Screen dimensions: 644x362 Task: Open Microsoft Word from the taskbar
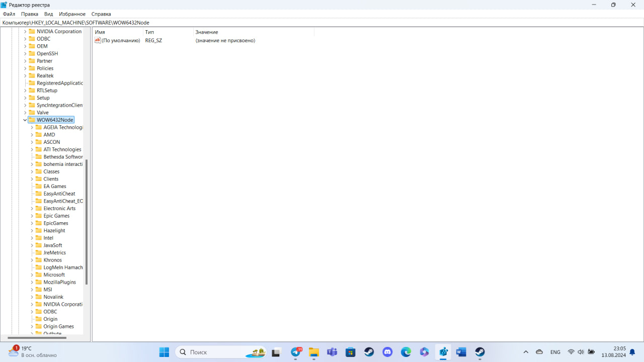tap(461, 352)
